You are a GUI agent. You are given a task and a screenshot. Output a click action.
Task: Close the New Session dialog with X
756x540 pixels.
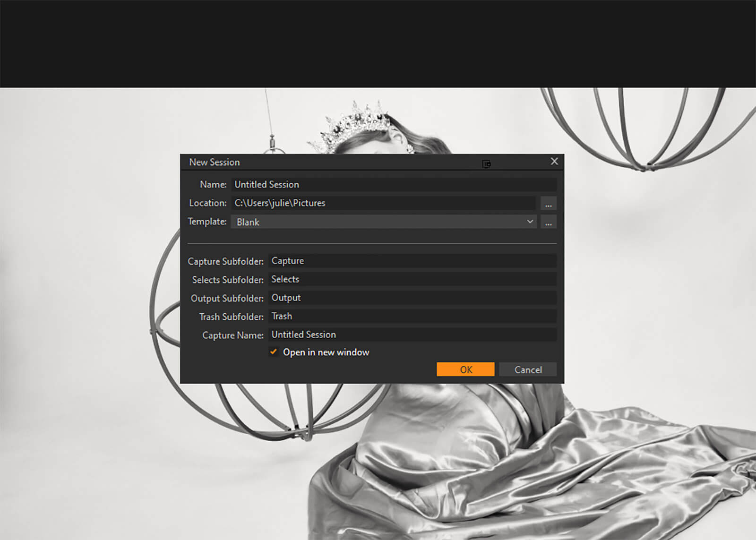tap(554, 162)
